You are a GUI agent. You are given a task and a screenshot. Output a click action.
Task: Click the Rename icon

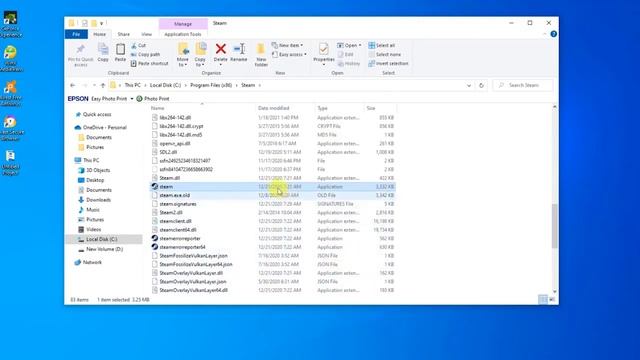point(239,49)
